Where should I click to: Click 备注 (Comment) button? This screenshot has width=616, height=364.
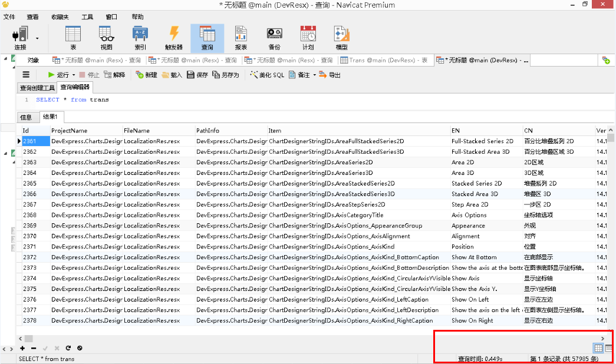[299, 75]
